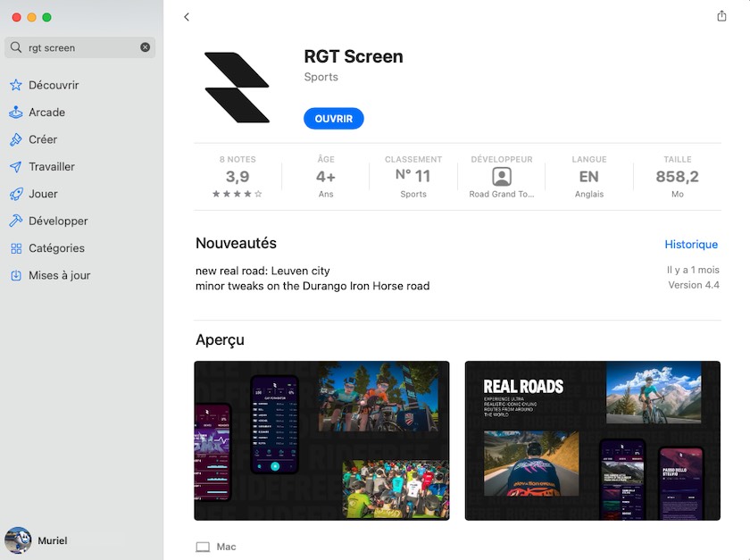Open the share icon menu

(x=721, y=16)
